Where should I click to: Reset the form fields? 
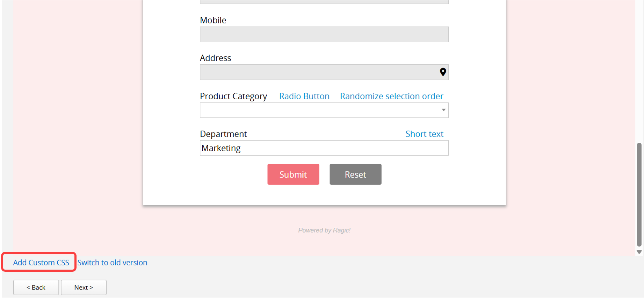(x=355, y=174)
